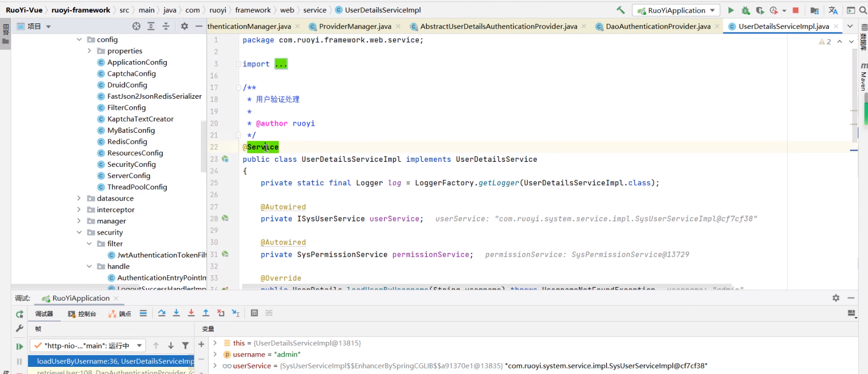
Task: Collapse the handle folder
Action: click(90, 266)
